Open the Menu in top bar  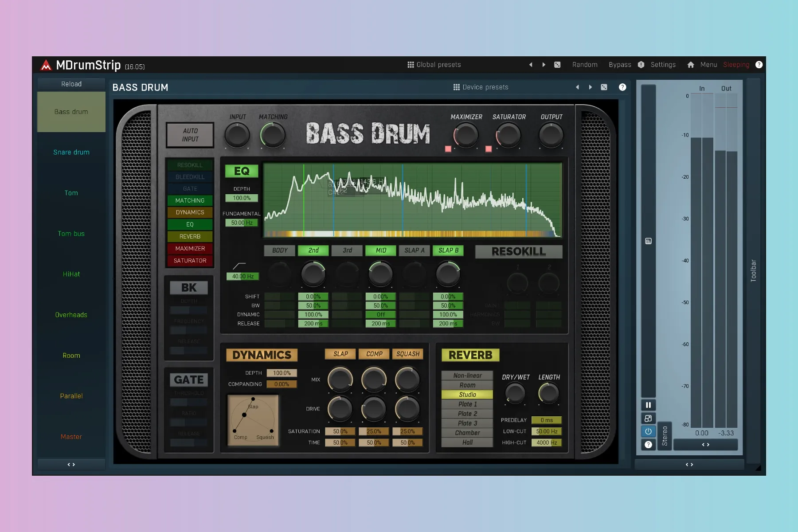point(708,65)
